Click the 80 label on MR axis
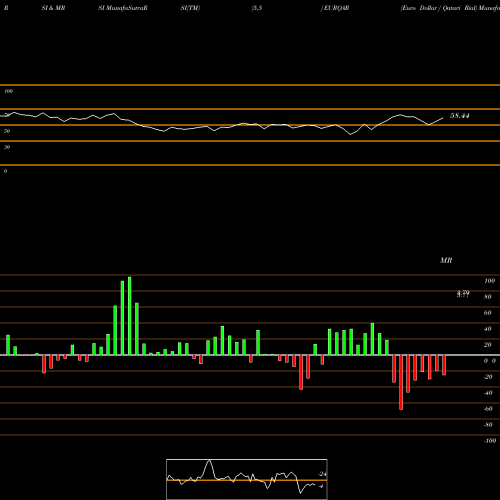Viewport: 500px width, 500px height. pyautogui.click(x=488, y=297)
